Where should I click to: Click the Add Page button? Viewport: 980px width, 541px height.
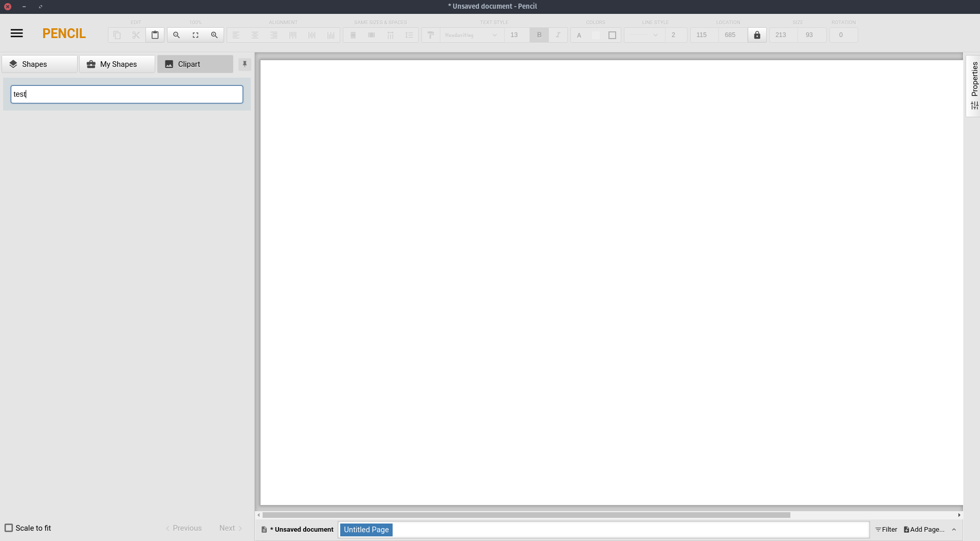924,529
